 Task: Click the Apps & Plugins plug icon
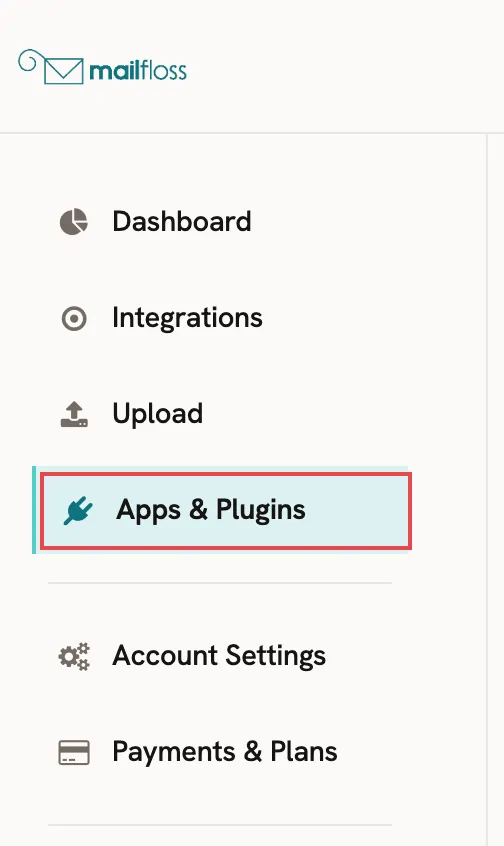(x=78, y=510)
